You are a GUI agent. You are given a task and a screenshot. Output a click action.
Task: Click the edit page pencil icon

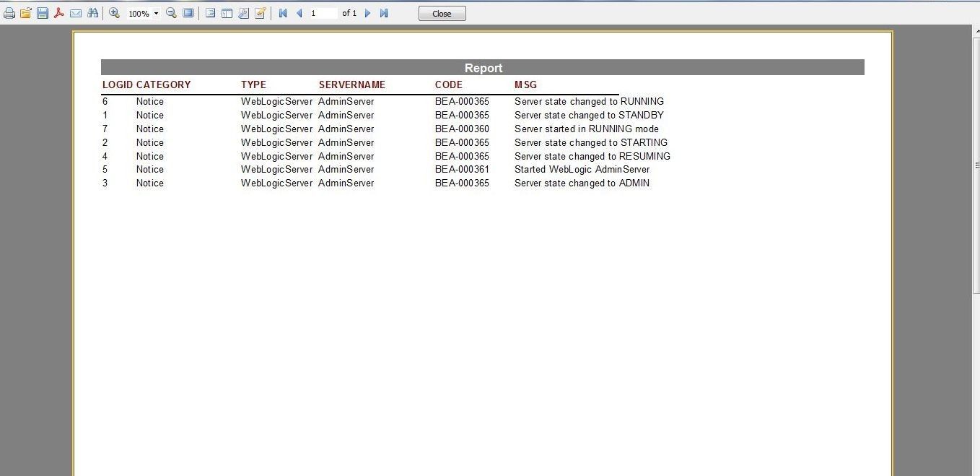click(260, 13)
